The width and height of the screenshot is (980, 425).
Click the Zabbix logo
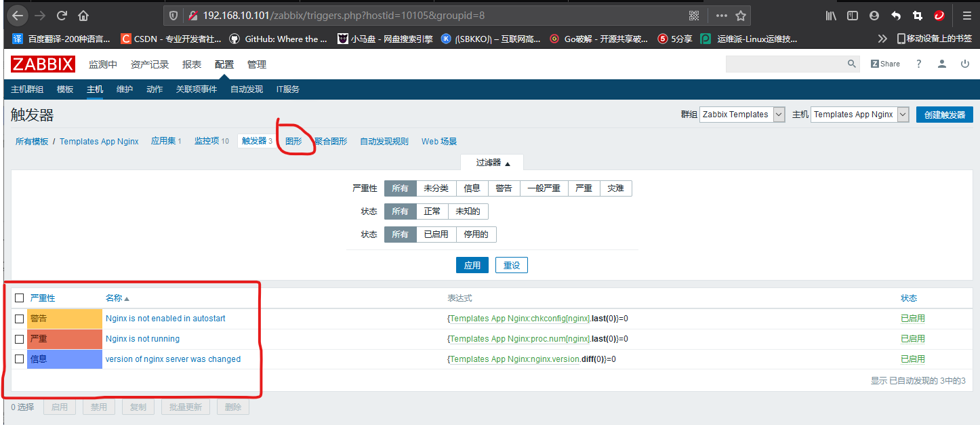click(43, 64)
